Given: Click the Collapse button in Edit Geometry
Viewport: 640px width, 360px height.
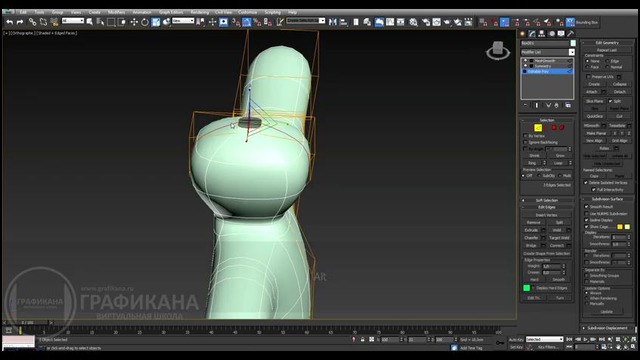Looking at the screenshot, I should (619, 84).
